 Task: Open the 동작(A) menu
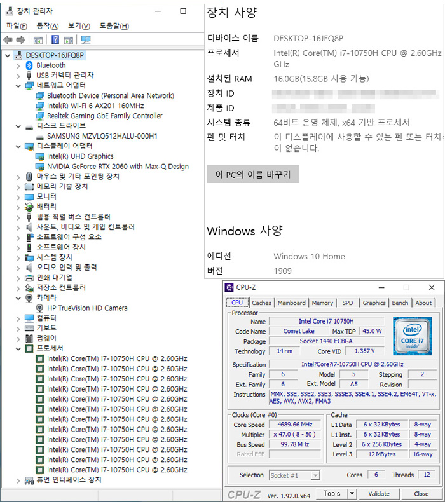coord(47,26)
